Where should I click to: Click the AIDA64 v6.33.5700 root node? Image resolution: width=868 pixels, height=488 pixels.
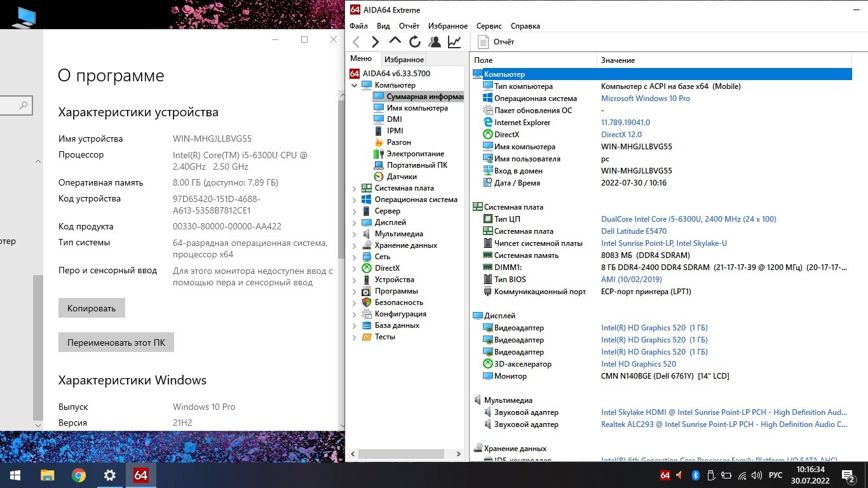click(390, 74)
